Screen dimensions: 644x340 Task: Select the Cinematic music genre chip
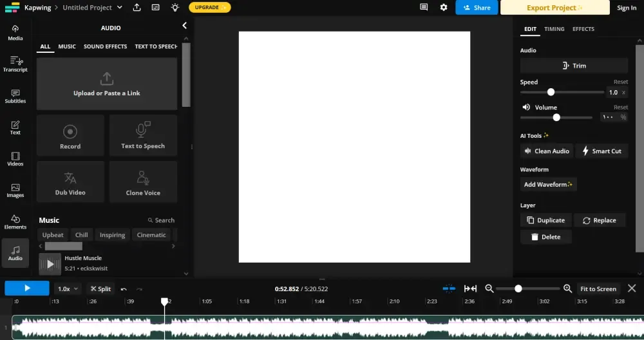151,235
